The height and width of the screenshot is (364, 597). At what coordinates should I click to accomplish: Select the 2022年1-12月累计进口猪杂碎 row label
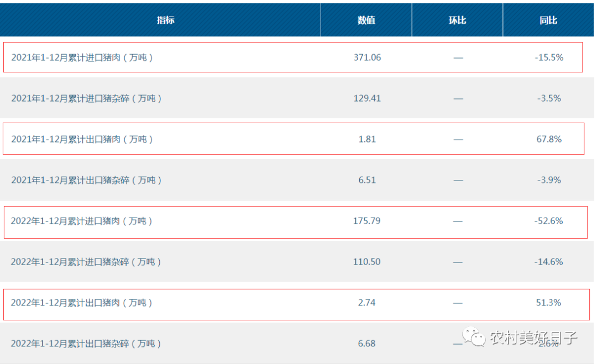point(86,262)
